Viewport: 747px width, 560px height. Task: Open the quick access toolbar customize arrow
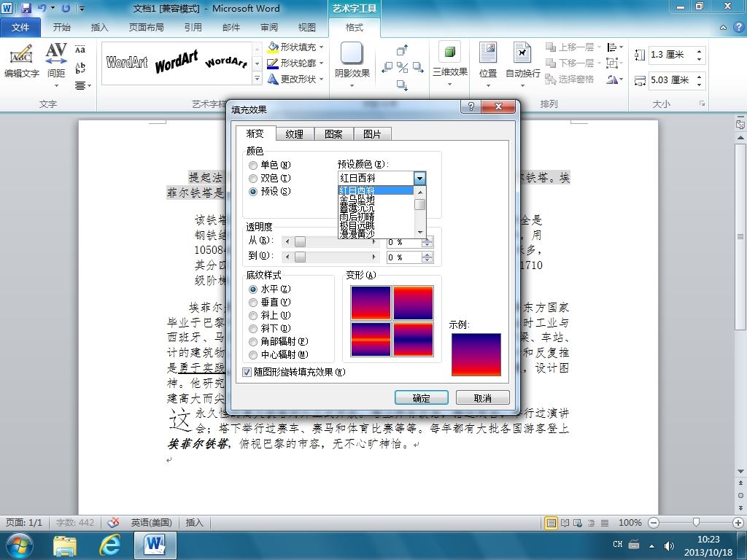(82, 9)
